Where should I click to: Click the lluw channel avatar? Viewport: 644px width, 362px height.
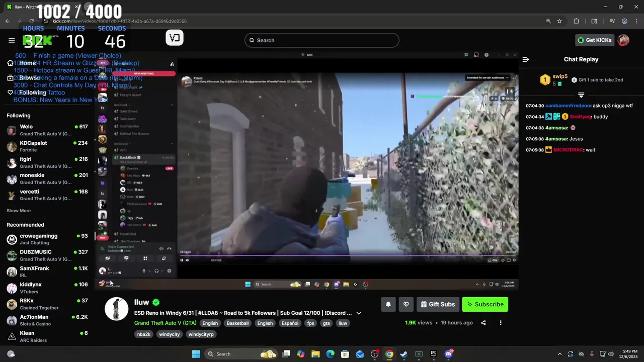point(116,309)
